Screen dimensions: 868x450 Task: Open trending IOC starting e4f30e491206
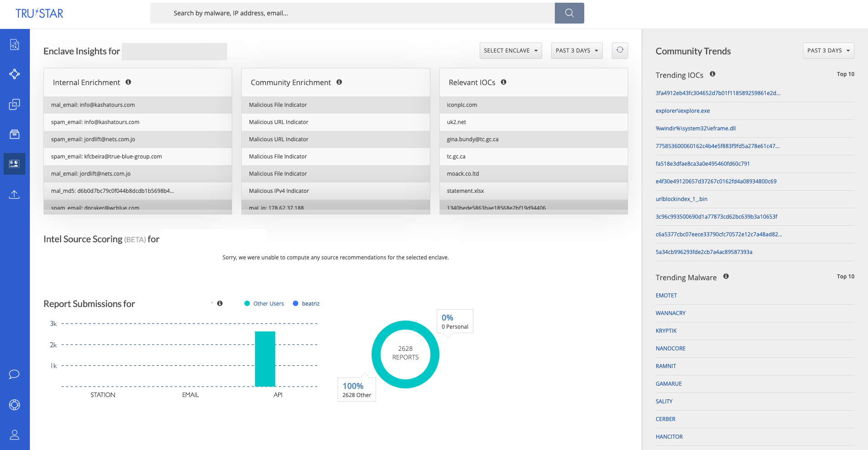tap(716, 182)
